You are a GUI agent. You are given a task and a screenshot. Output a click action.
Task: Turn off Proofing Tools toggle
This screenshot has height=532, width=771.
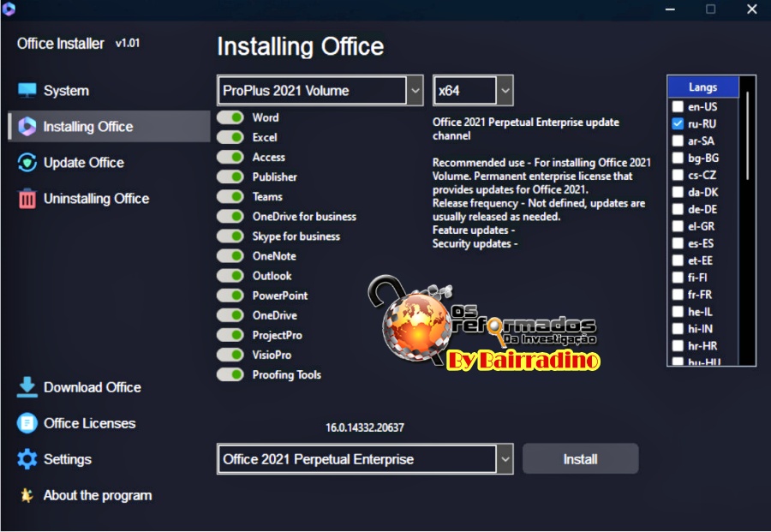click(230, 374)
